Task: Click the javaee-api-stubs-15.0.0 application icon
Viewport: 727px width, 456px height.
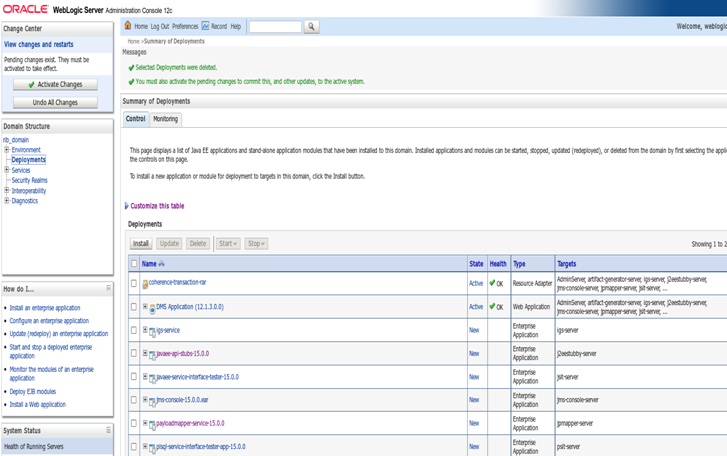Action: [152, 355]
